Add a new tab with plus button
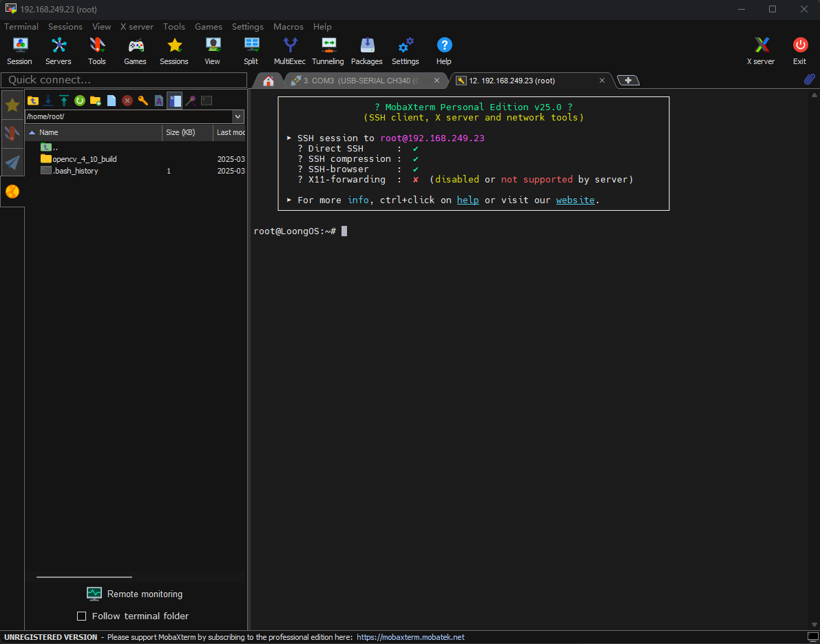The height and width of the screenshot is (644, 820). (x=628, y=81)
